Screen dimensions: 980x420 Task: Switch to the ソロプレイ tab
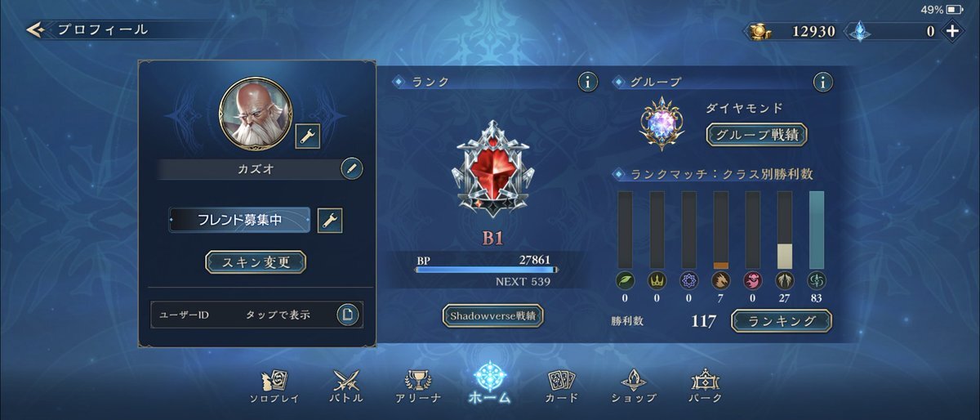pos(274,386)
